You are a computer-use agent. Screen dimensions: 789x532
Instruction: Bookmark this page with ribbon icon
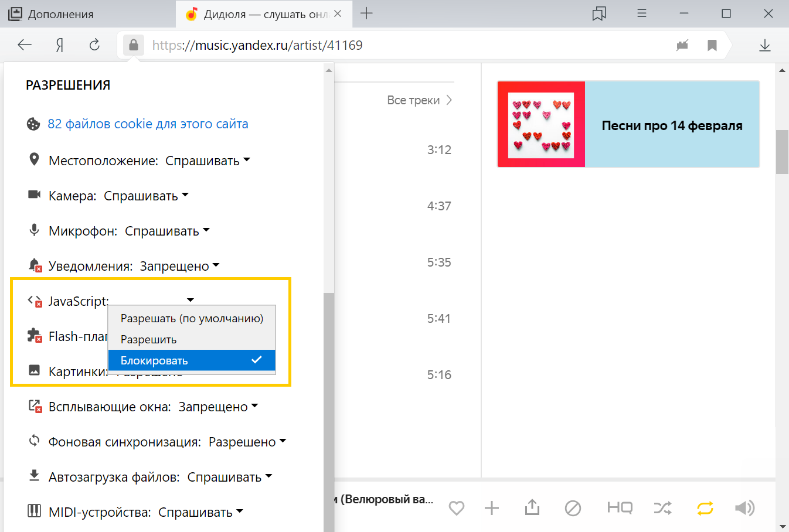pos(712,45)
